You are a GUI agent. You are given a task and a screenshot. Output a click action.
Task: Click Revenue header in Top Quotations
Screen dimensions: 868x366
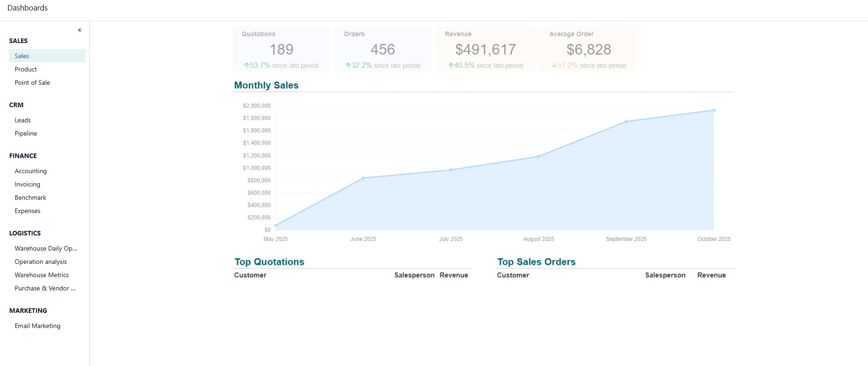tap(454, 275)
